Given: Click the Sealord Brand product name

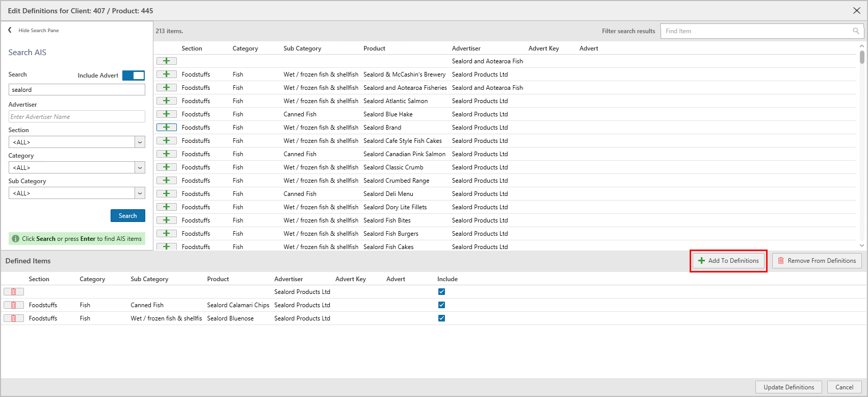Looking at the screenshot, I should pyautogui.click(x=382, y=128).
